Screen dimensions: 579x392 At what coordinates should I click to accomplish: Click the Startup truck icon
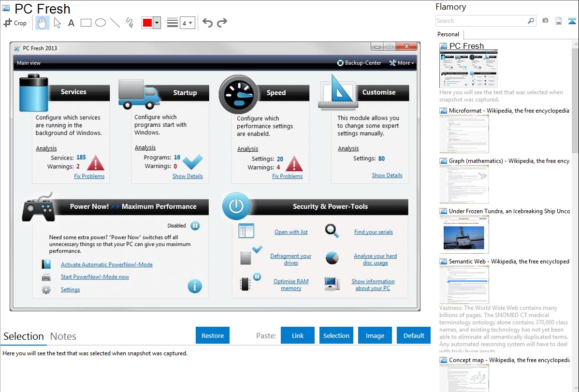[x=139, y=94]
